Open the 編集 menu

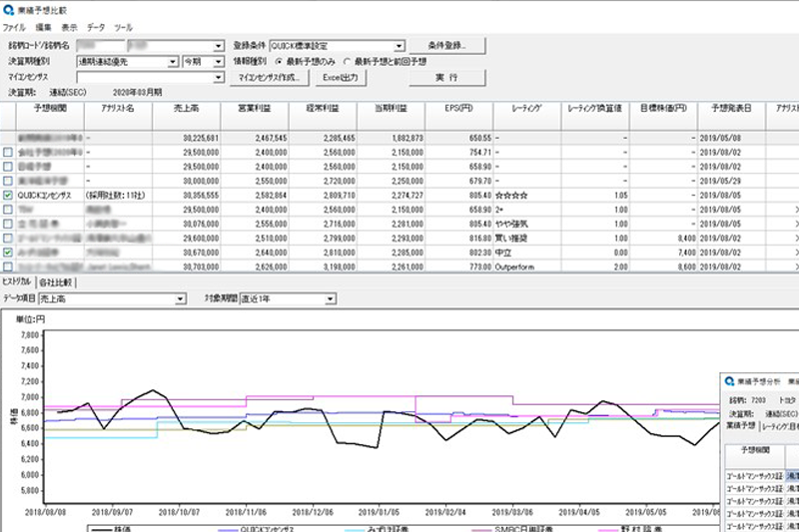tap(43, 27)
